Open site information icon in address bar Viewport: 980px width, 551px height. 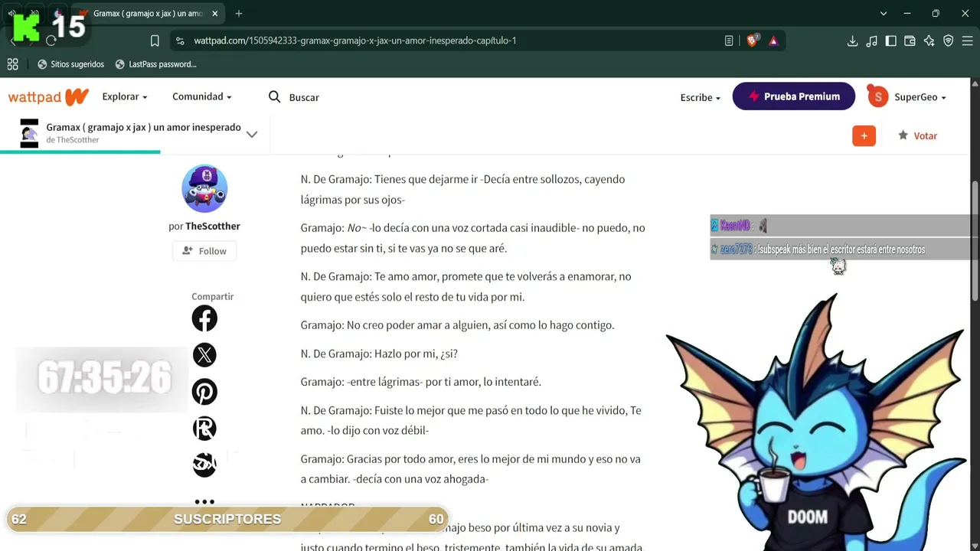(x=179, y=41)
